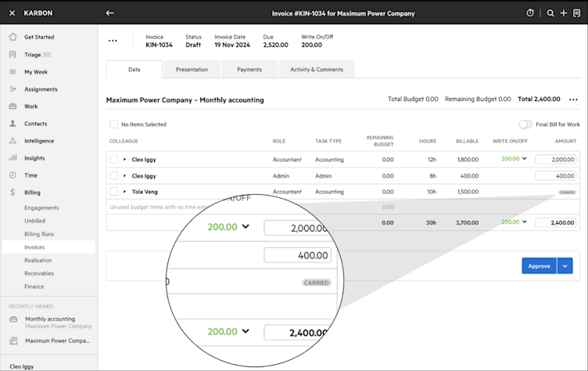Open the Approve button dropdown arrow
The height and width of the screenshot is (371, 588).
[565, 266]
